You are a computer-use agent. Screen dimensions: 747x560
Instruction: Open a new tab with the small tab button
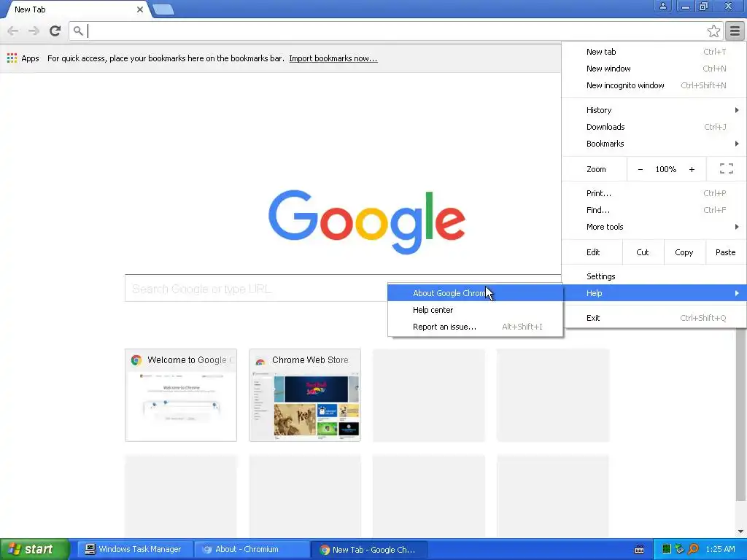click(163, 9)
